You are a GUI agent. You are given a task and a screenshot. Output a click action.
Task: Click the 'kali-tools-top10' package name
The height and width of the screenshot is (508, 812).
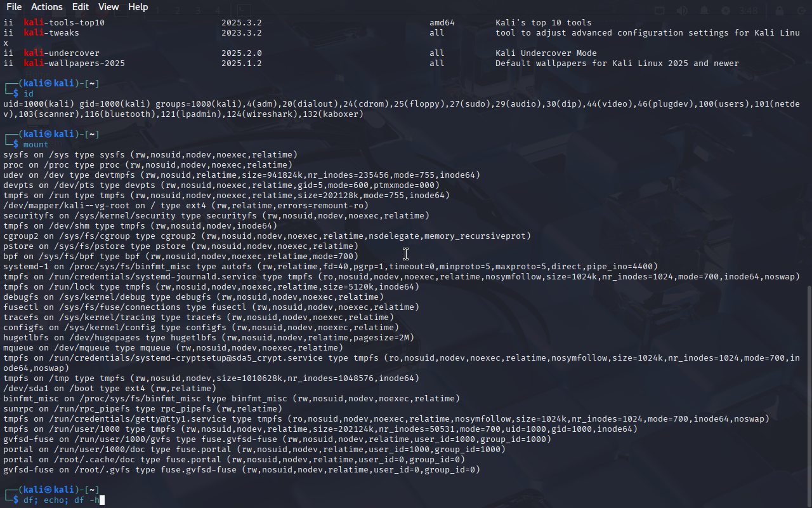64,23
